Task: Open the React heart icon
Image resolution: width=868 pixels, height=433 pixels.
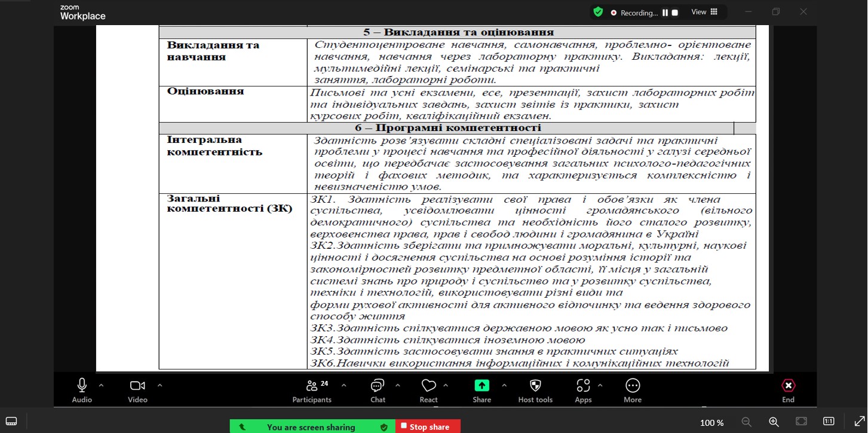Action: coord(428,386)
